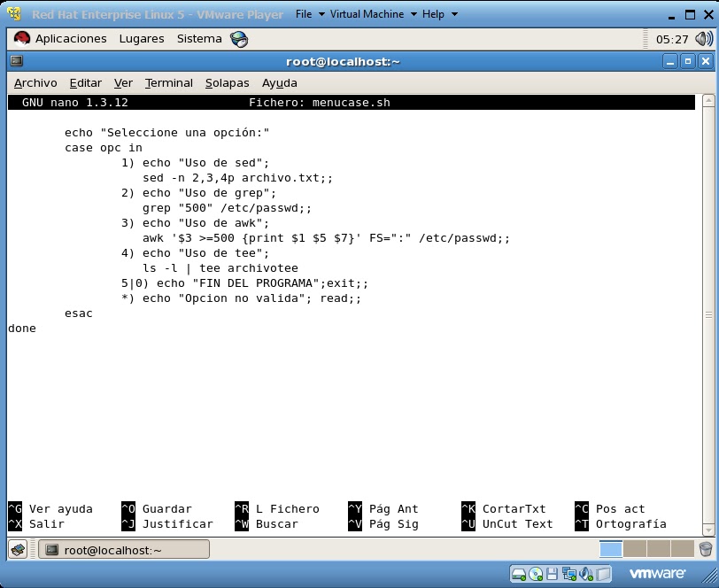Click the '^R L Fichero' shortcut label
Screen dimensions: 719x588
277,508
